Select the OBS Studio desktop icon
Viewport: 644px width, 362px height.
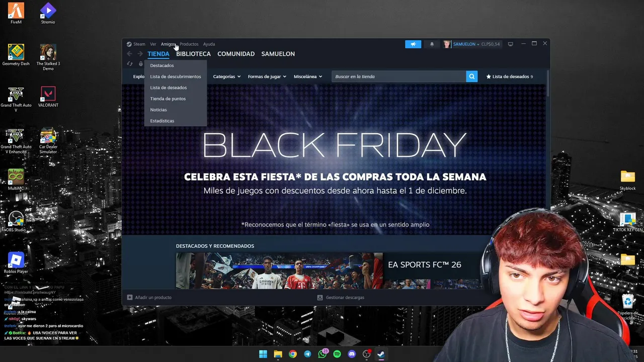16,221
